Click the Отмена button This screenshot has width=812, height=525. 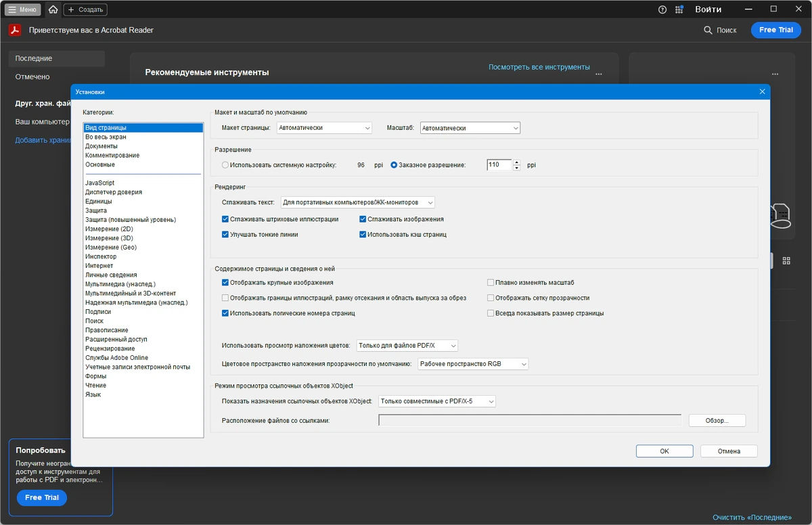pos(729,451)
